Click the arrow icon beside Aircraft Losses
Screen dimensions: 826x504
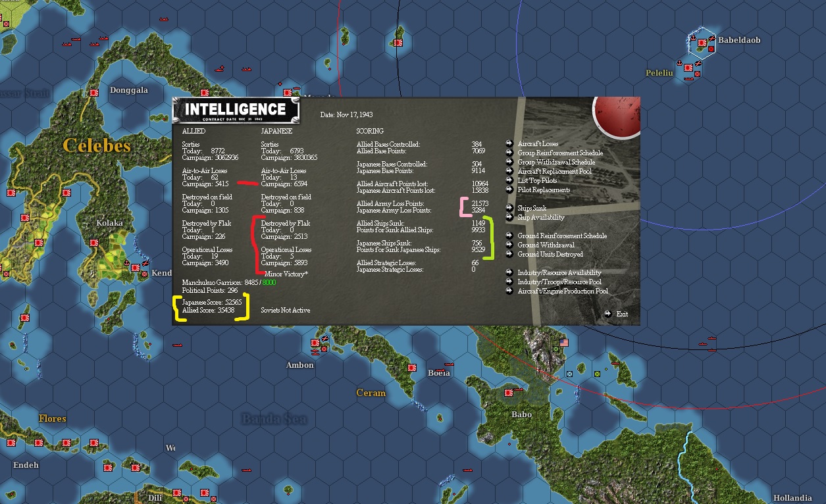[x=509, y=143]
